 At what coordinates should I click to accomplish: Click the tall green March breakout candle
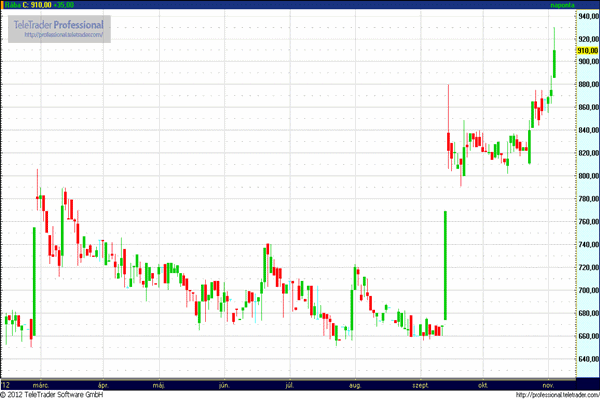tap(34, 280)
